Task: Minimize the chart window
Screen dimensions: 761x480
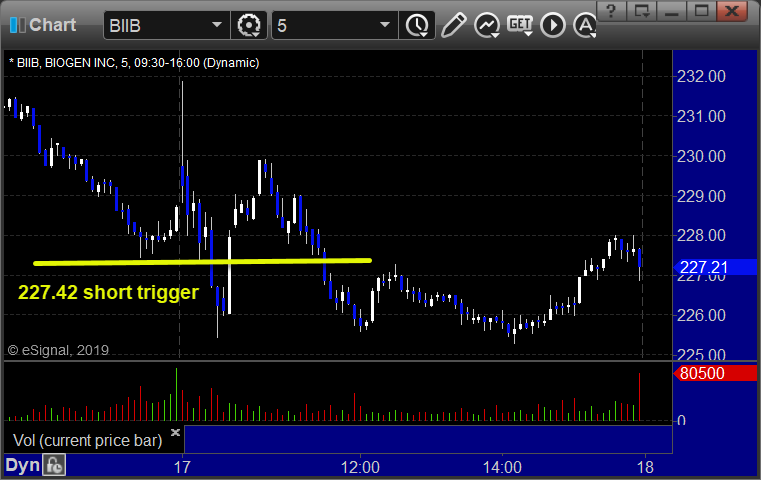Action: [672, 11]
